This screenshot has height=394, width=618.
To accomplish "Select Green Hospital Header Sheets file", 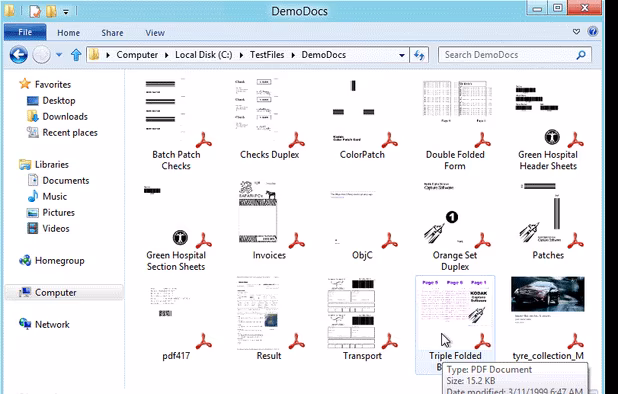I will [548, 124].
